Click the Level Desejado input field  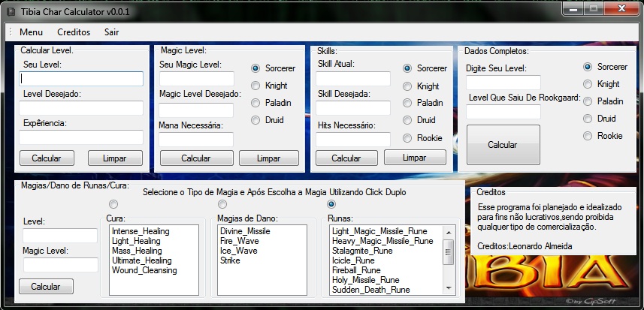(x=81, y=108)
